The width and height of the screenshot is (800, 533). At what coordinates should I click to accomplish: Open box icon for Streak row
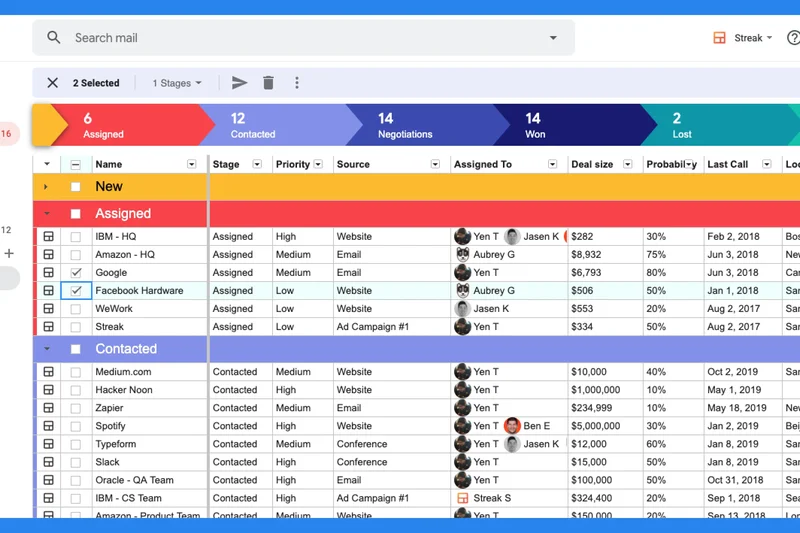tap(48, 326)
